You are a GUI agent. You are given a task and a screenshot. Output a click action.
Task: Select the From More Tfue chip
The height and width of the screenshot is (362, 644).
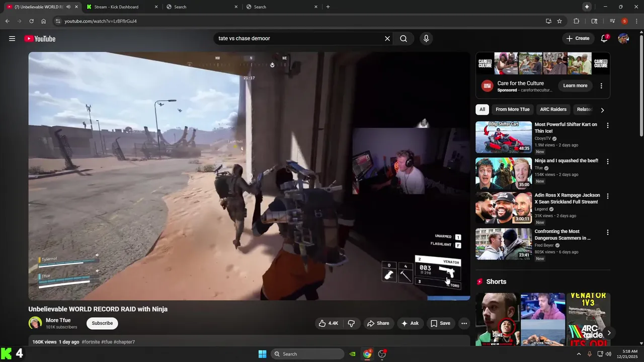[512, 110]
